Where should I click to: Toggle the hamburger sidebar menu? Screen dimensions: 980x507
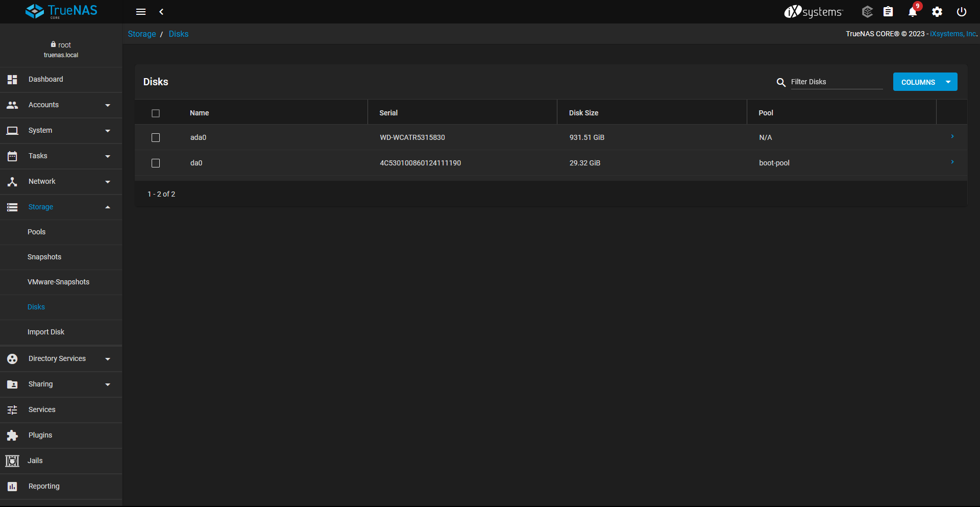click(x=141, y=12)
